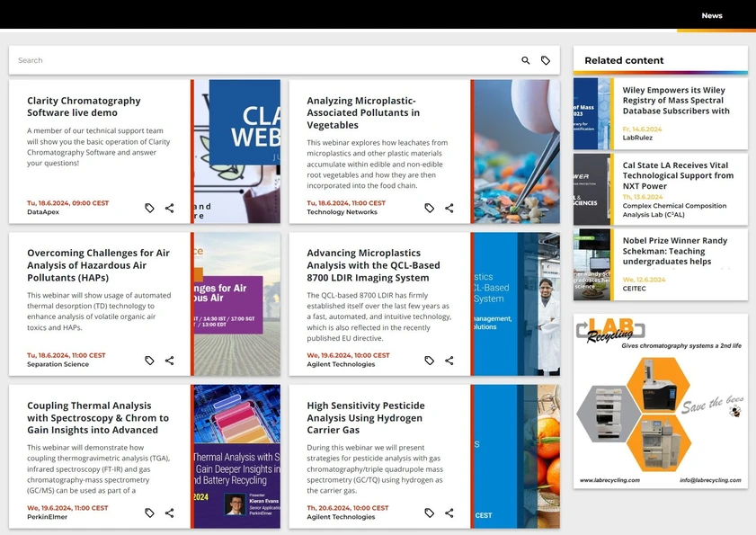Click date We, 19.6.2024, 10:00 CEST
The height and width of the screenshot is (535, 756).
(x=348, y=355)
